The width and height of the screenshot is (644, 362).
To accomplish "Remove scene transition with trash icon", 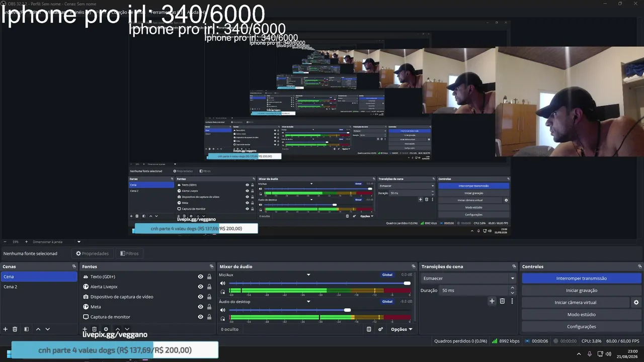I will click(502, 301).
